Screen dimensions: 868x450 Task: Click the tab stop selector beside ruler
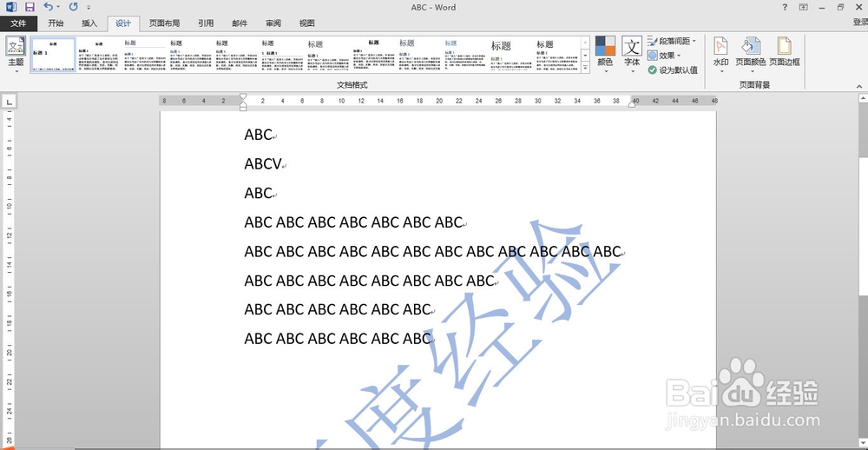tap(10, 102)
